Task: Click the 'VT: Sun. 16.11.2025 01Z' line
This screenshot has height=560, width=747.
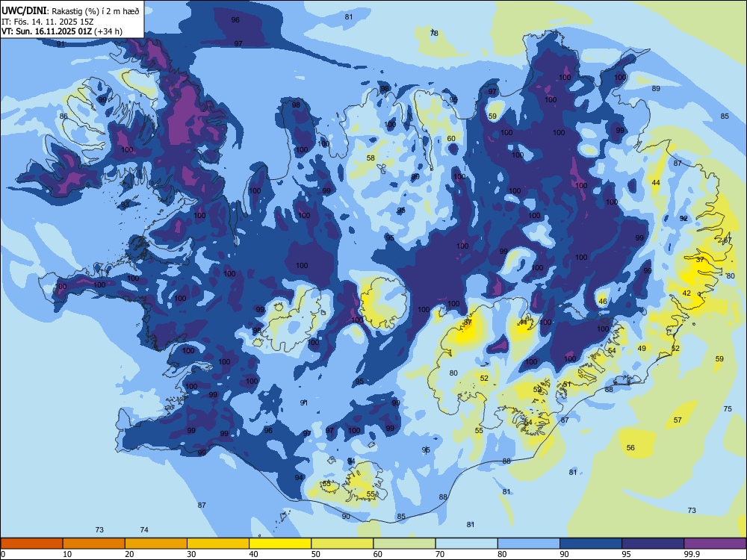Action: pyautogui.click(x=47, y=31)
